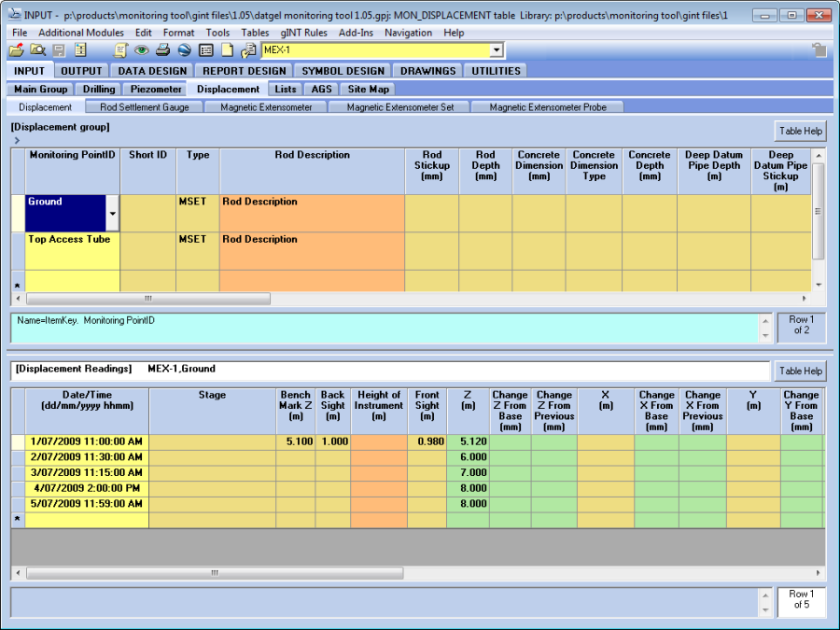This screenshot has width=840, height=630.
Task: Click the small chevron under Displacement group
Action: coord(17,140)
